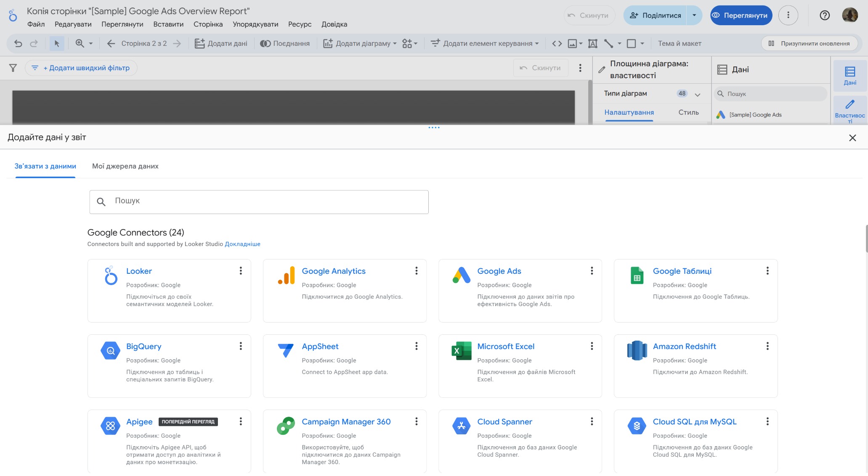Click the connector Пошук search field
Screen dimensions: 868x476
[259, 202]
